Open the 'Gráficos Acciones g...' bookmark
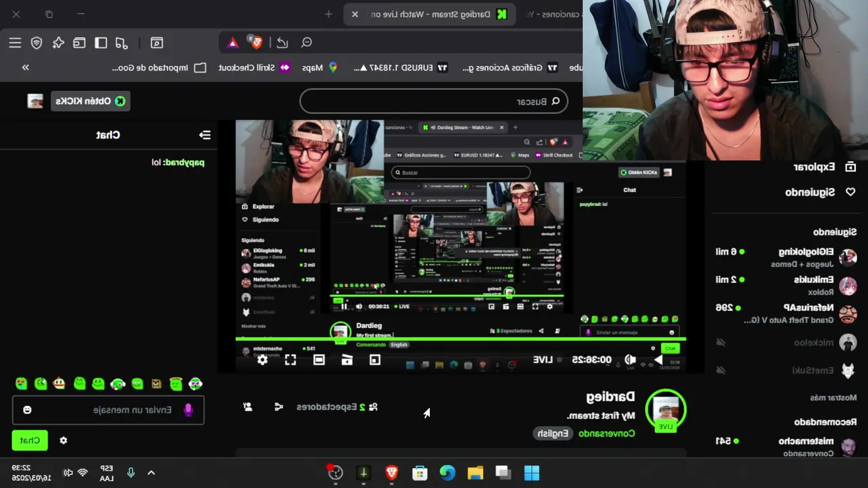Image resolution: width=868 pixels, height=488 pixels. point(510,68)
